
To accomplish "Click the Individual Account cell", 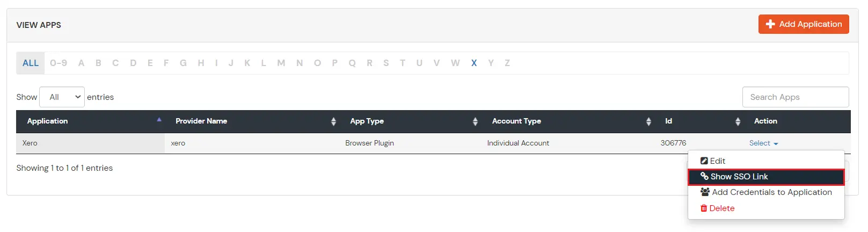I will 568,143.
